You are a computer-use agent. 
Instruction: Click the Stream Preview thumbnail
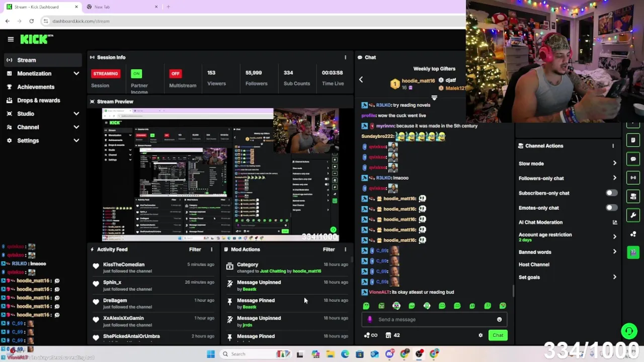220,175
